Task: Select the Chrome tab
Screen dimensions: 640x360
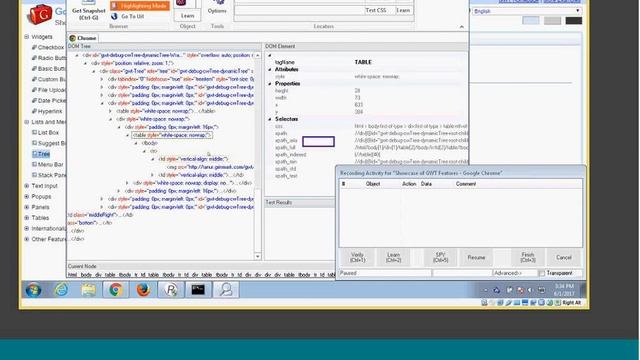Action: 83,38
